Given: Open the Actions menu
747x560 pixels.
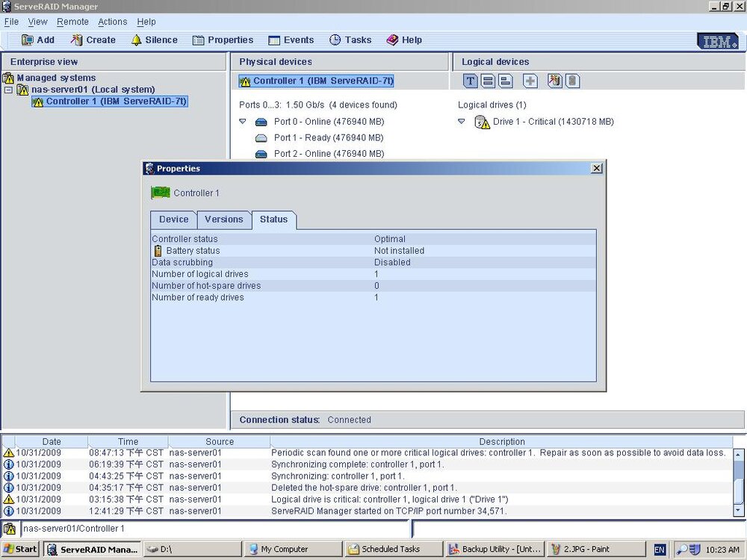Looking at the screenshot, I should (x=113, y=22).
